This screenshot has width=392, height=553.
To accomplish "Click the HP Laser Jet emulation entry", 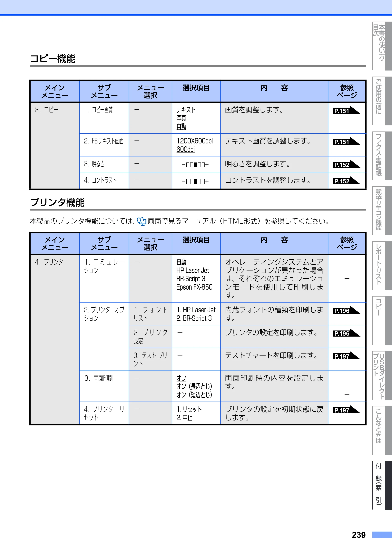I will [x=193, y=270].
